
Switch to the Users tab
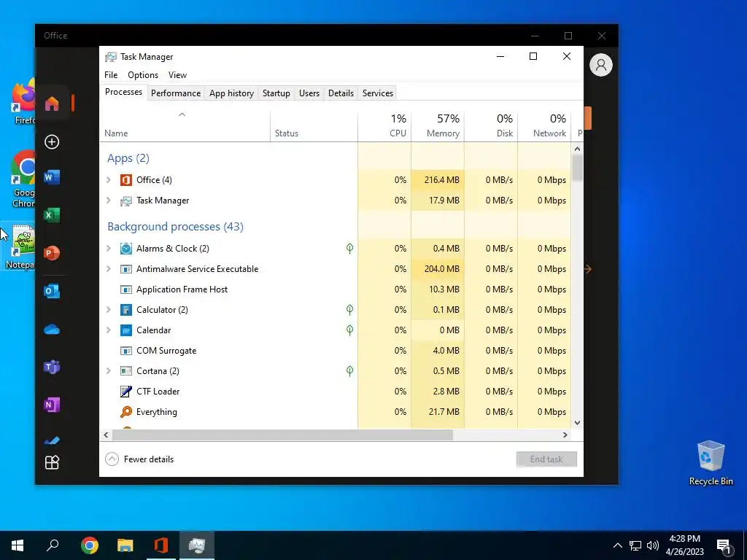click(x=309, y=93)
